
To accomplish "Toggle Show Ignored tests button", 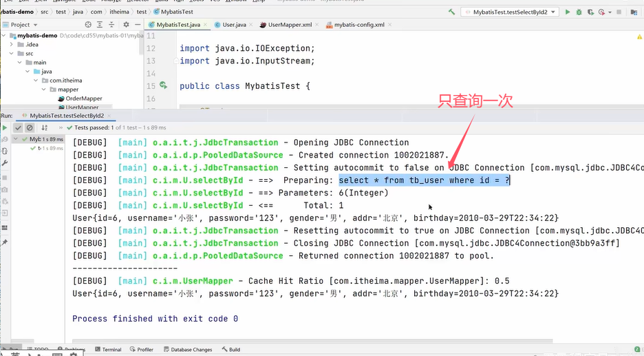I will tap(30, 128).
